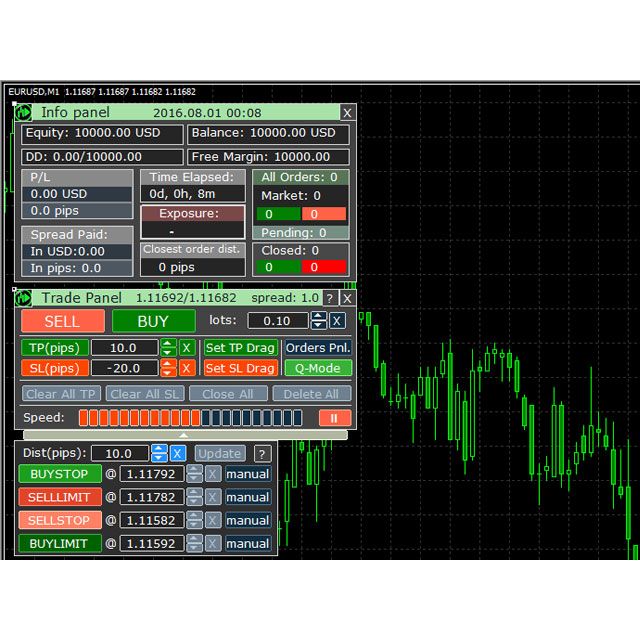
Task: Adjust the Dist(pips) stepper arrows
Action: pos(159,453)
